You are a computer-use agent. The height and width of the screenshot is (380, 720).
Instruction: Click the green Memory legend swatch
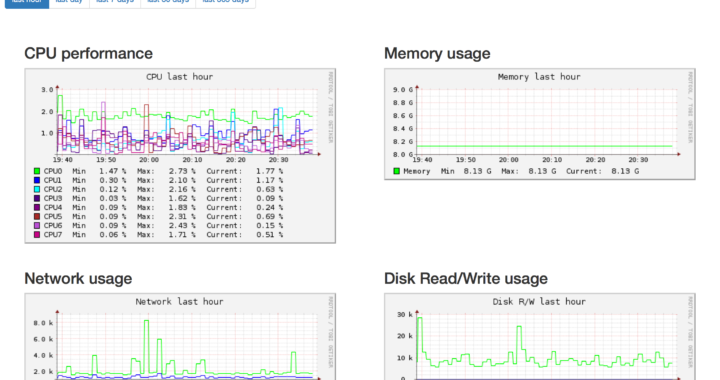click(397, 171)
